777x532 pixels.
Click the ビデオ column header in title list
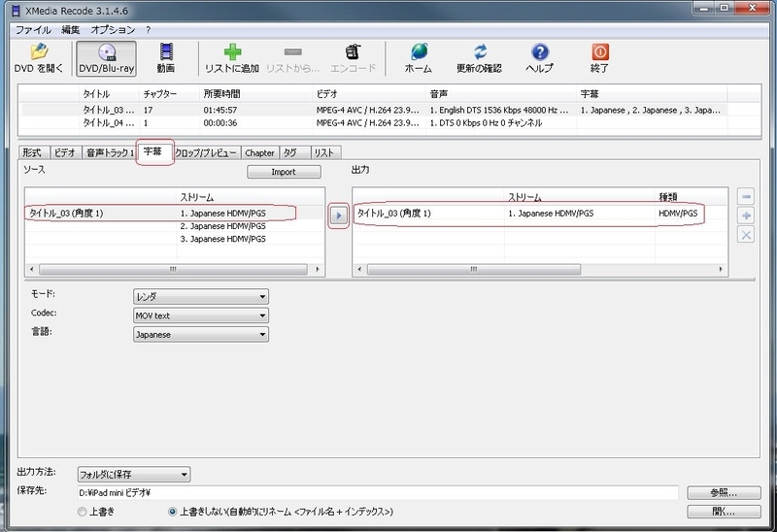[x=369, y=93]
